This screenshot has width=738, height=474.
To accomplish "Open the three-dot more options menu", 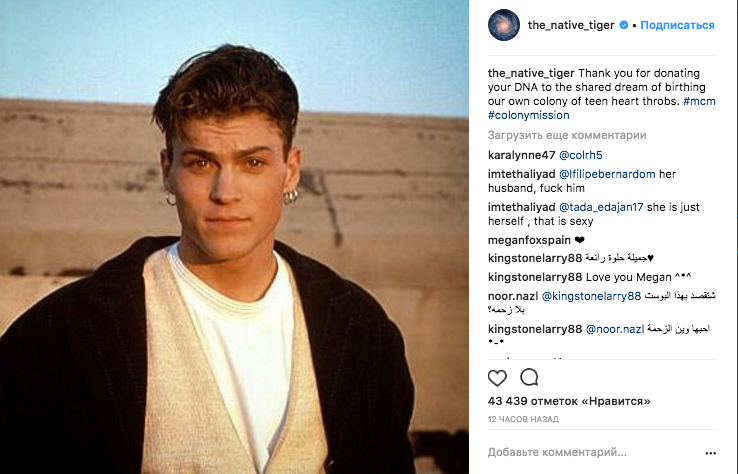I will 711,452.
